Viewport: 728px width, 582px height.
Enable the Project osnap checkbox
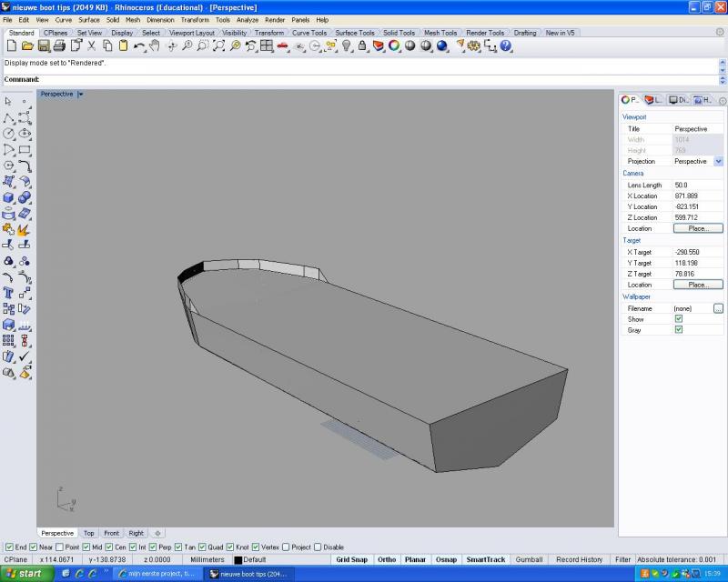tap(286, 547)
